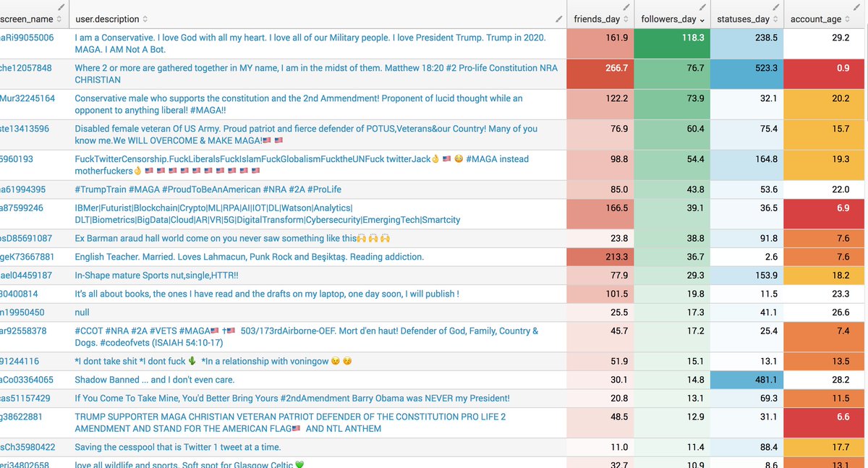Image resolution: width=868 pixels, height=468 pixels.
Task: Open sorting options via account_age header chevron
Action: (847, 18)
